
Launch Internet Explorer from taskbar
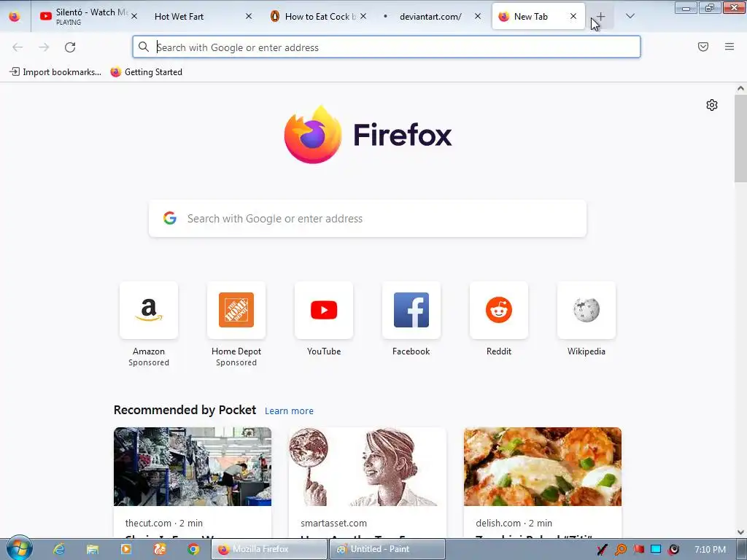(59, 549)
